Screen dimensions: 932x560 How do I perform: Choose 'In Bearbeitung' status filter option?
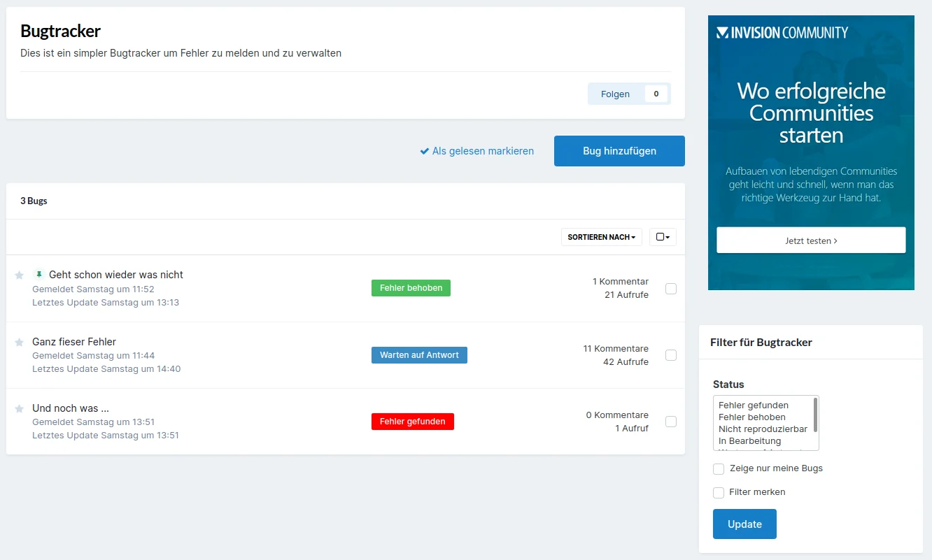tap(749, 441)
